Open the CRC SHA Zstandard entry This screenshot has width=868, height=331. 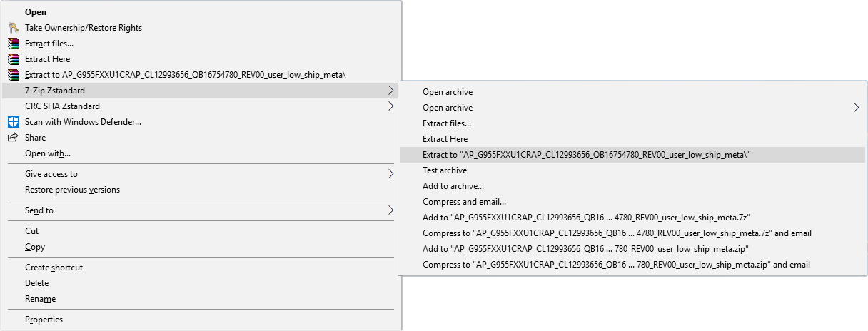click(x=201, y=106)
